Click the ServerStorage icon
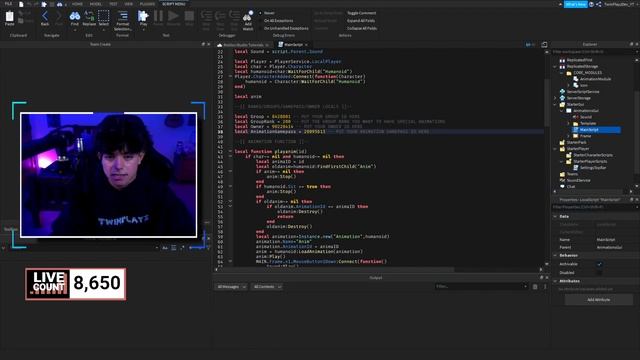The image size is (640, 360). point(562,98)
